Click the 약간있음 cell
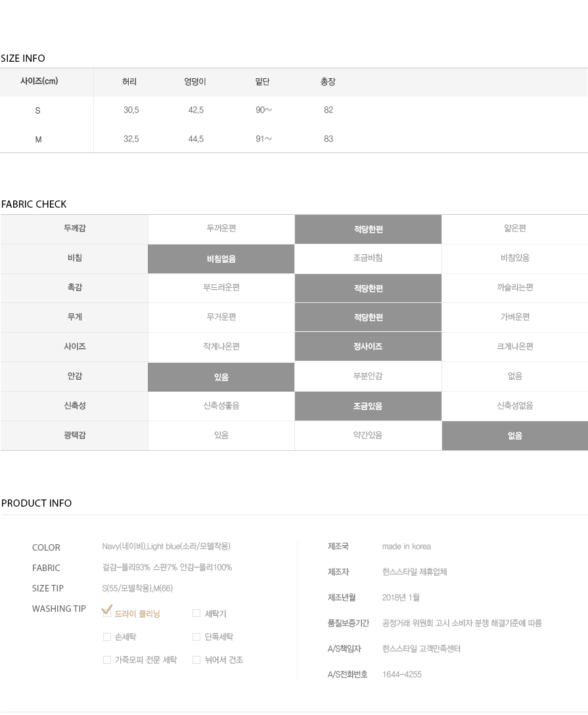Image resolution: width=588 pixels, height=715 pixels. pos(368,435)
